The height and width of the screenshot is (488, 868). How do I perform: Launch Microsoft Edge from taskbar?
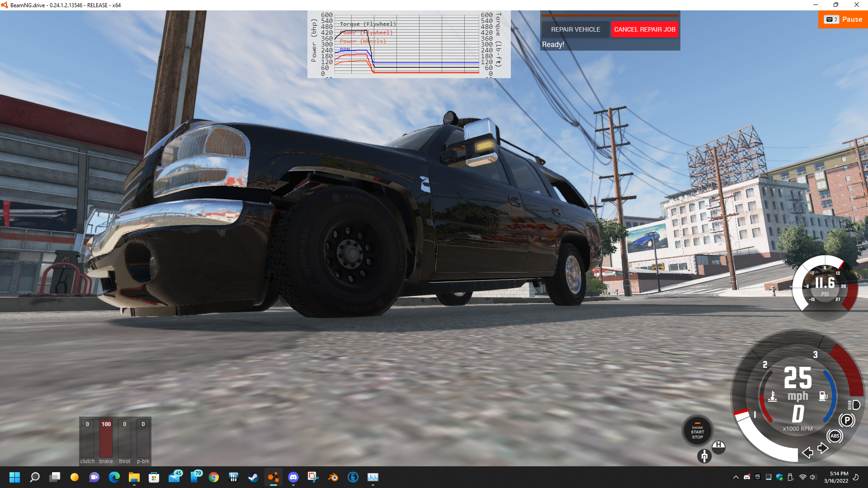114,477
